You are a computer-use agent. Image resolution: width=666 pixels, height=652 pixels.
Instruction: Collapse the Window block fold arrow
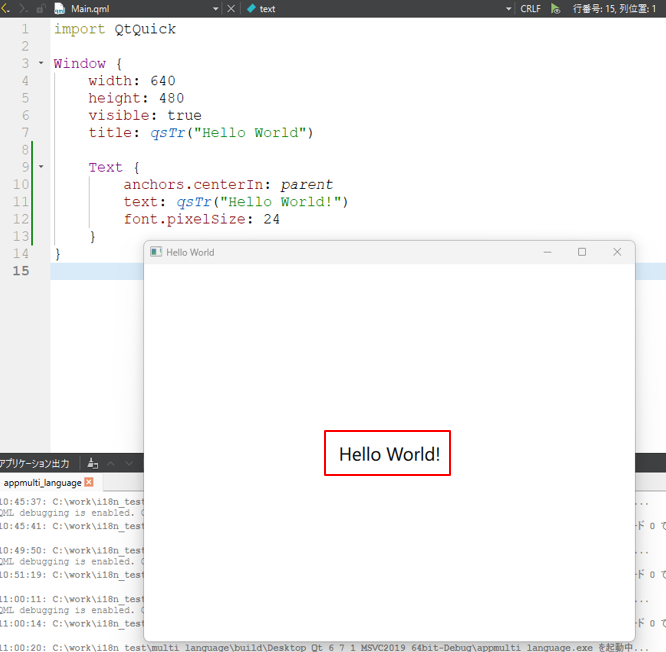point(41,64)
